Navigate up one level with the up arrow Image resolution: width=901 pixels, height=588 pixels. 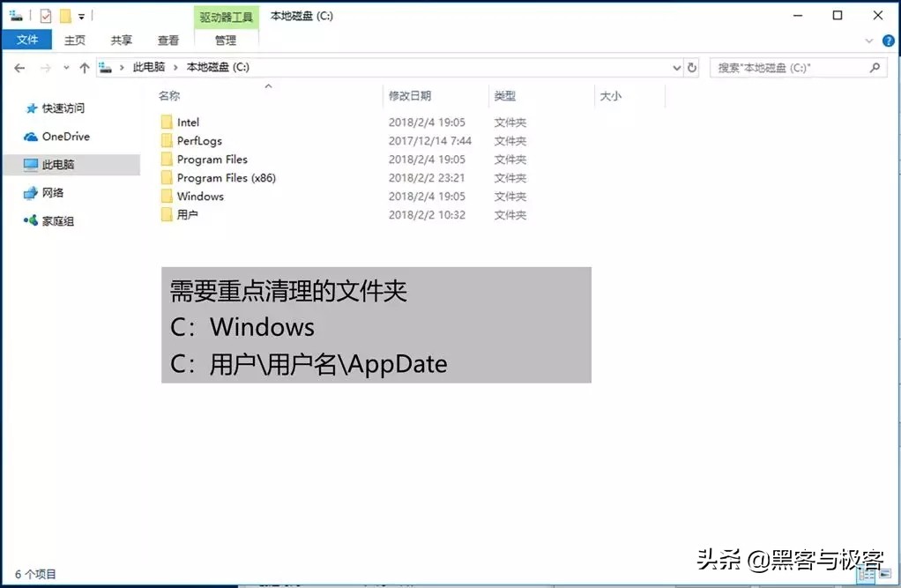85,67
